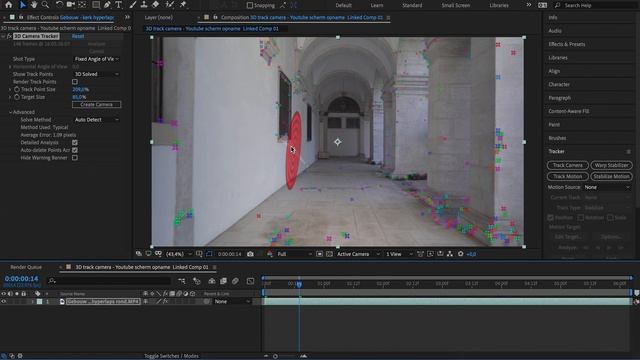This screenshot has height=360, width=640.
Task: Open the Shot Type dropdown
Action: pyautogui.click(x=96, y=59)
